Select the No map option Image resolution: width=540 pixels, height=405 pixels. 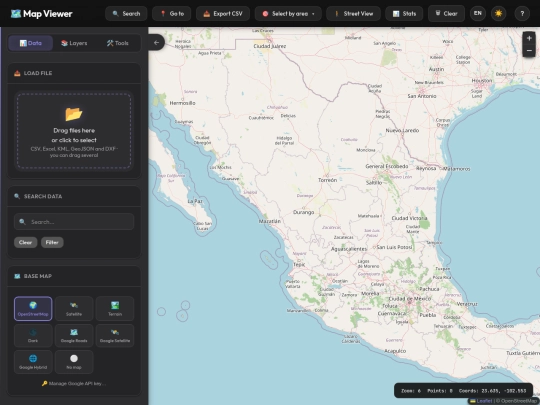coord(74,362)
